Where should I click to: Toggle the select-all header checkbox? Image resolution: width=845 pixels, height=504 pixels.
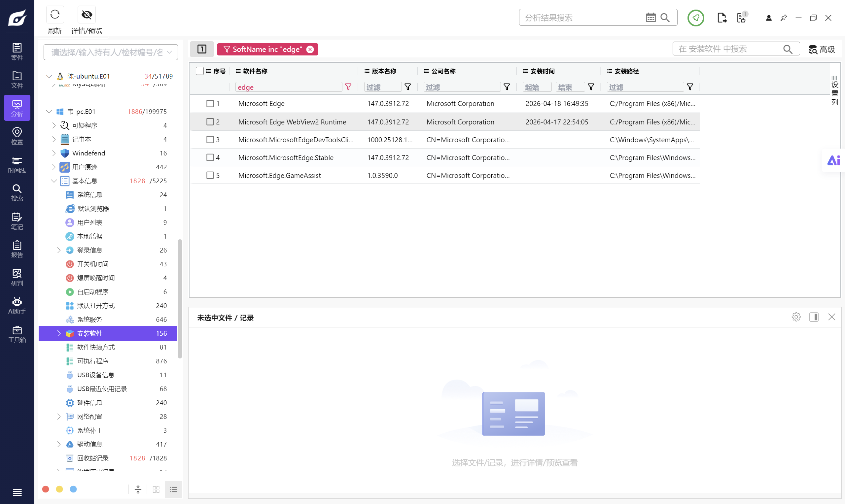200,71
